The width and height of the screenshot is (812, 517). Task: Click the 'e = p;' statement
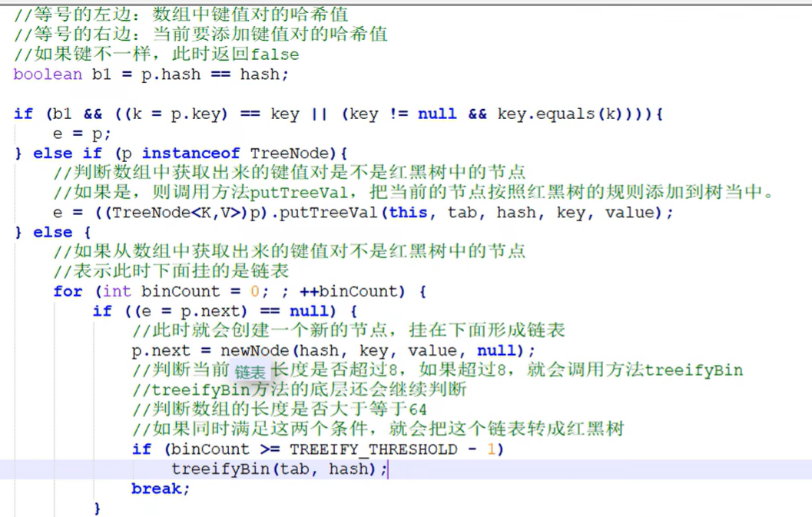click(82, 134)
